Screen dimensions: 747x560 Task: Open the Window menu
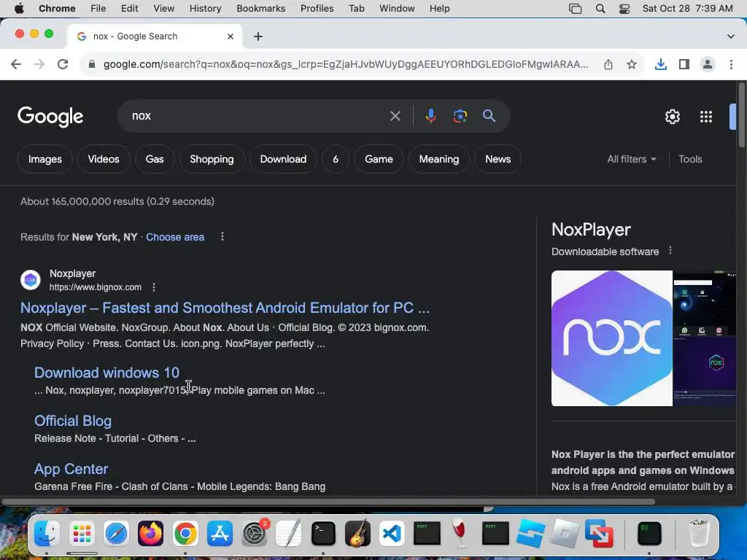click(397, 9)
